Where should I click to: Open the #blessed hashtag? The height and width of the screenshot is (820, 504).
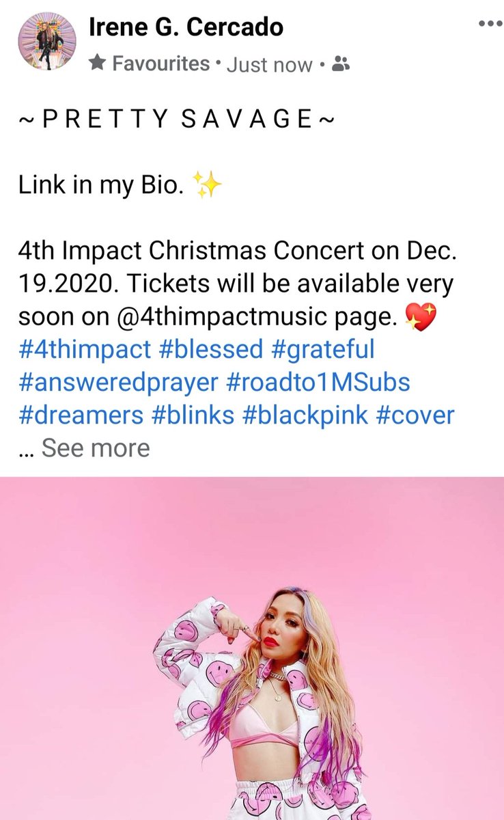(x=212, y=349)
